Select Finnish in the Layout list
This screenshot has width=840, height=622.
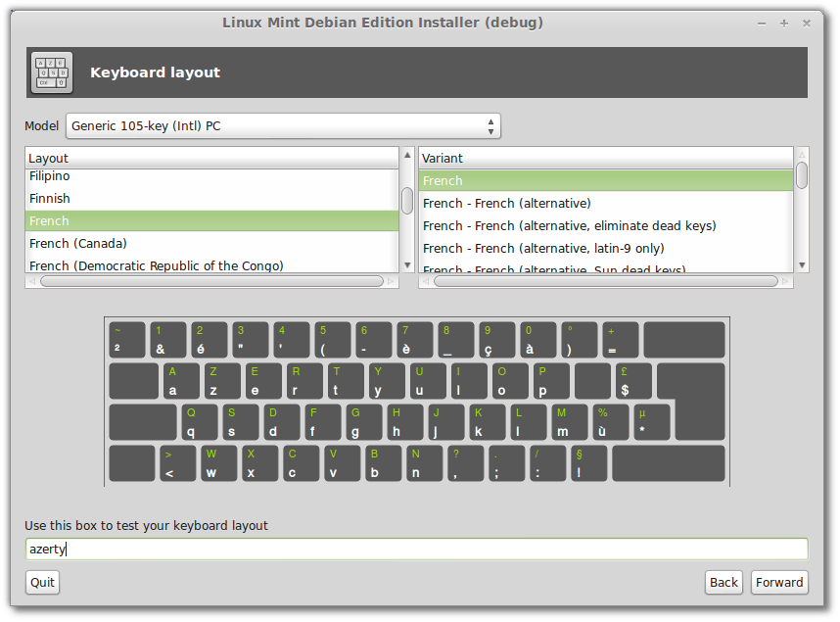(211, 199)
